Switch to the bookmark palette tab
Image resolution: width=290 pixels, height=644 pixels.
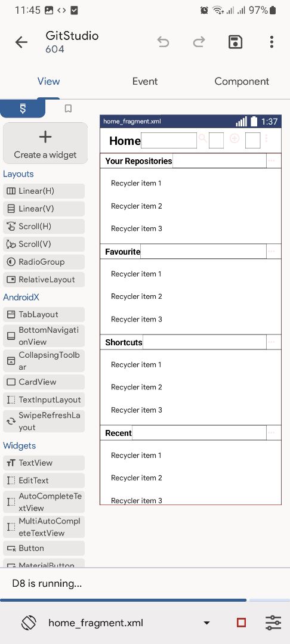click(68, 109)
